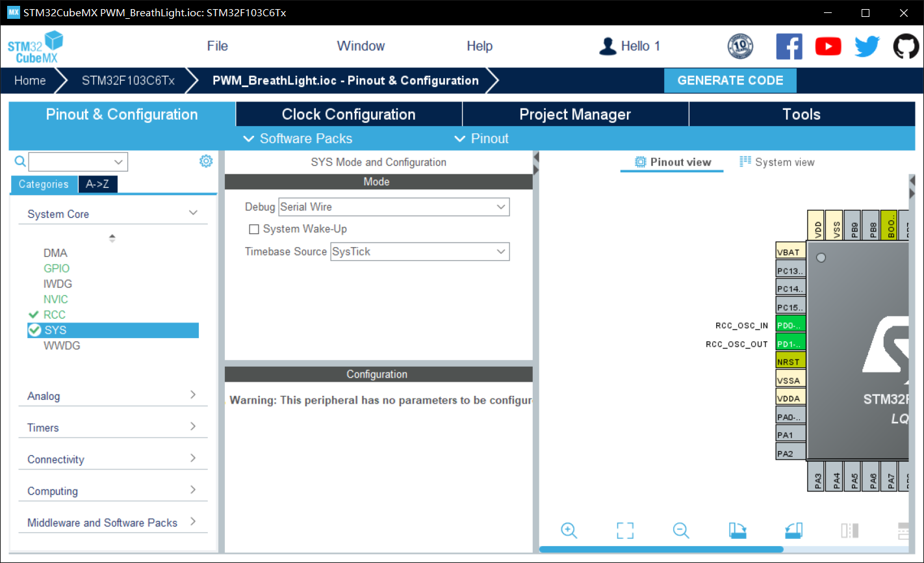Open the Debug mode dropdown
Image resolution: width=924 pixels, height=563 pixels.
coord(394,207)
